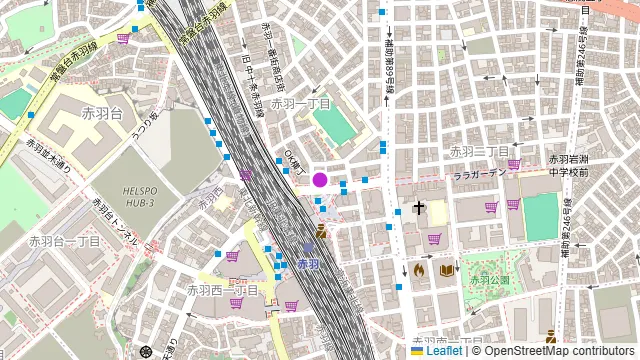This screenshot has width=640, height=360.
Task: Click the police icon near 赤羽南一丁目
Action: [x=551, y=336]
